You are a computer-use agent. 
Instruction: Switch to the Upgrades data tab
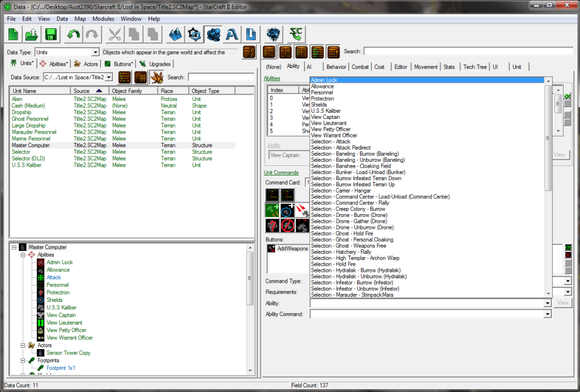click(155, 64)
